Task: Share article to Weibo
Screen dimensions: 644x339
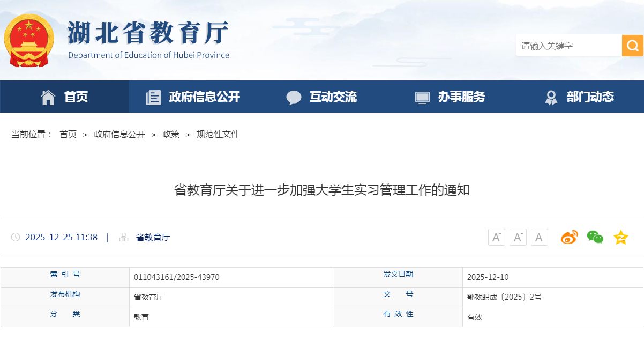Action: pos(569,237)
